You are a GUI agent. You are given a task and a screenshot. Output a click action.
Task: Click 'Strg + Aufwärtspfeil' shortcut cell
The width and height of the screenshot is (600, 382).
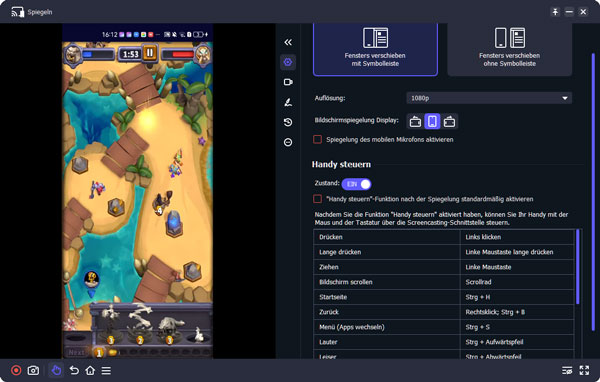pyautogui.click(x=517, y=342)
